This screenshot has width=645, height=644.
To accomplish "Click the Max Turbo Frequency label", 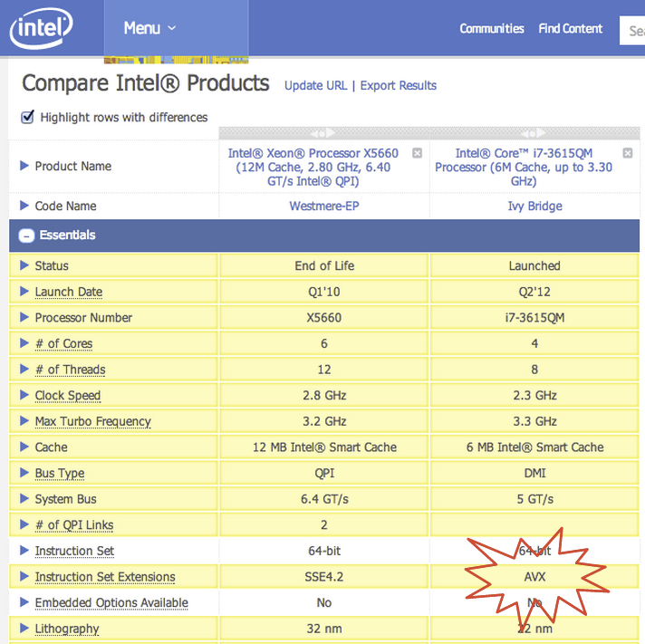I will pyautogui.click(x=93, y=421).
